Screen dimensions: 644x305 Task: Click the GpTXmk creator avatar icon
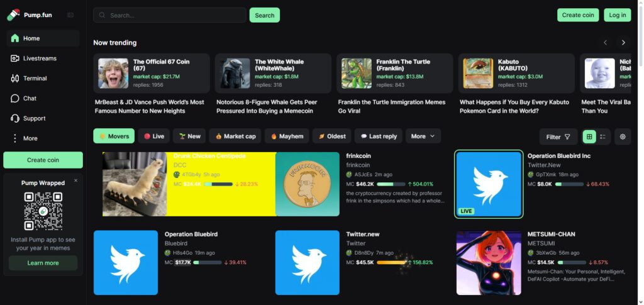(531, 174)
